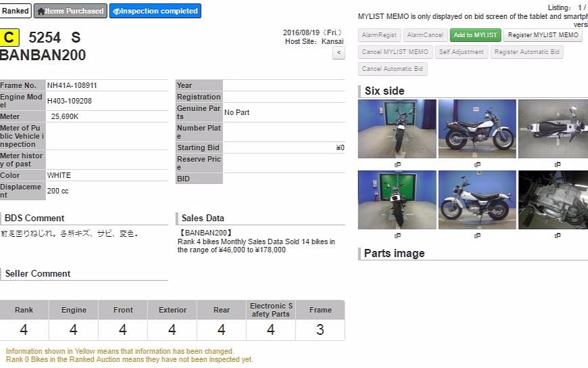Click the home icon in Items Purchased
588x368 pixels.
(41, 11)
